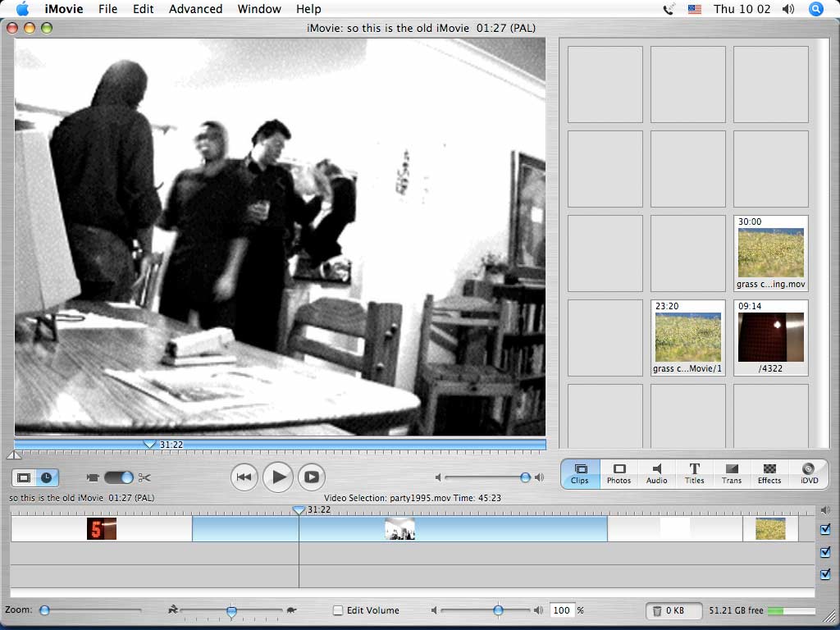
Task: Click the loud speaker icon by monitor
Action: [539, 477]
